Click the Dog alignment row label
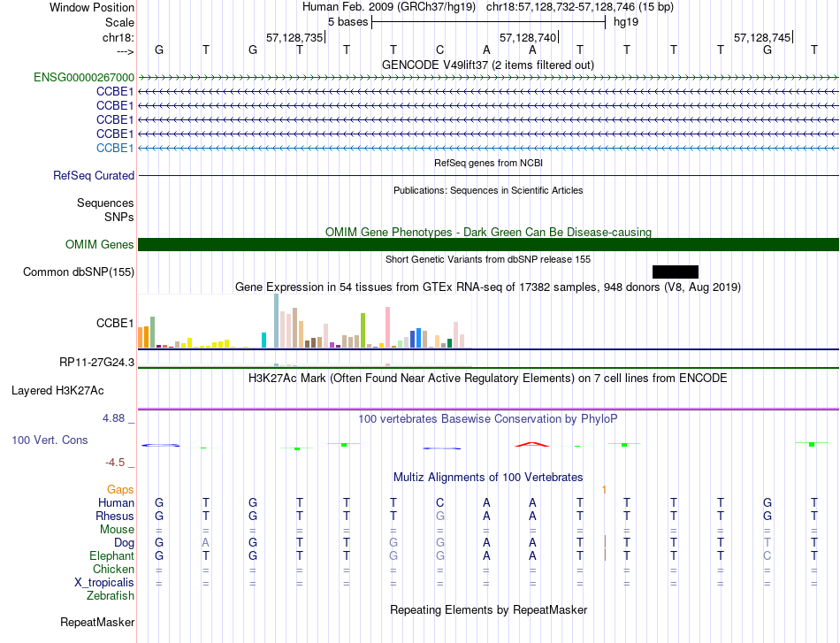This screenshot has width=840, height=643. 124,542
